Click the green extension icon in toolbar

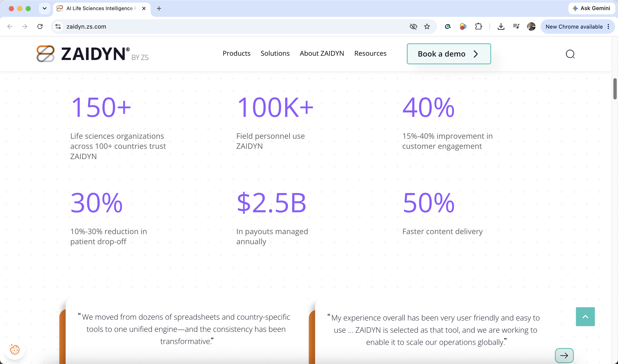(448, 26)
